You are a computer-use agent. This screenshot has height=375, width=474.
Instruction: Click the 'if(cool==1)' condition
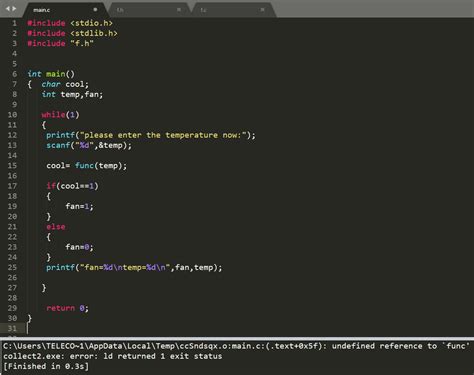tap(72, 186)
